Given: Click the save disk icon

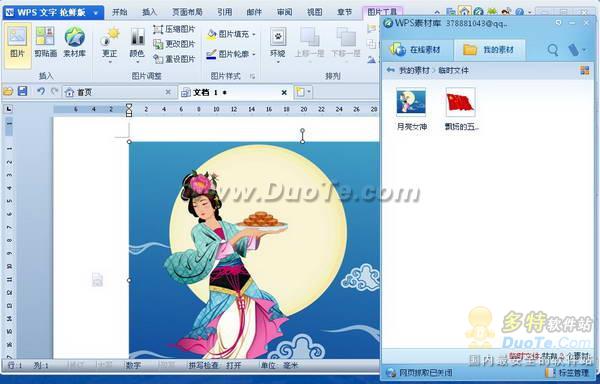Looking at the screenshot, I should pyautogui.click(x=23, y=91).
